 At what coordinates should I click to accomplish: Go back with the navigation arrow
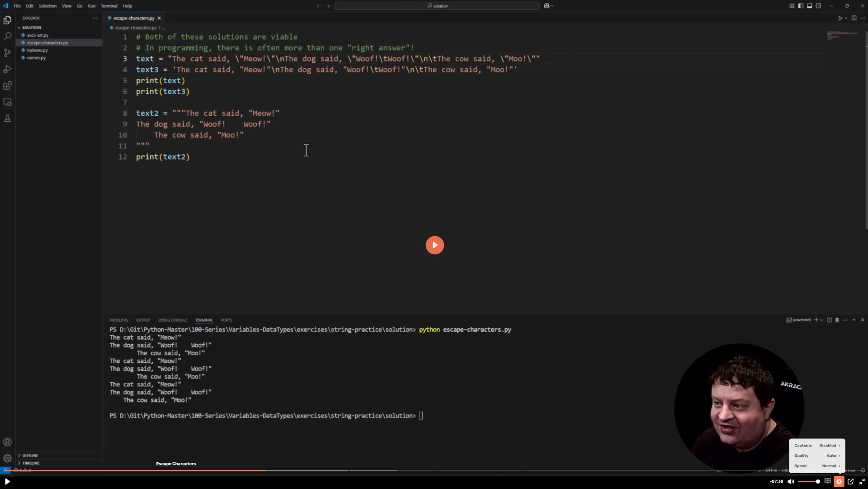[x=318, y=6]
